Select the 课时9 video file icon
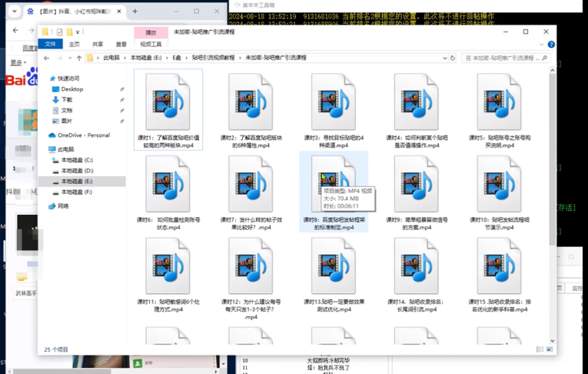The image size is (588, 374). point(417,184)
